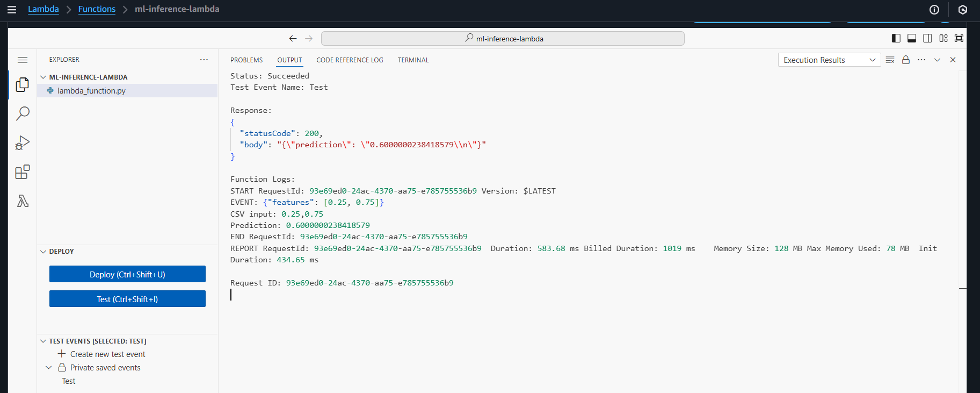Clear the output panel
This screenshot has height=393, width=980.
click(x=890, y=60)
